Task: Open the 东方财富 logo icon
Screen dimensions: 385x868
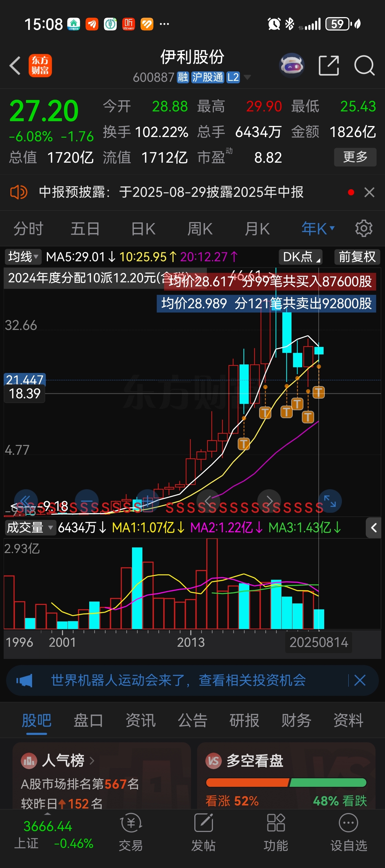Action: [x=40, y=66]
